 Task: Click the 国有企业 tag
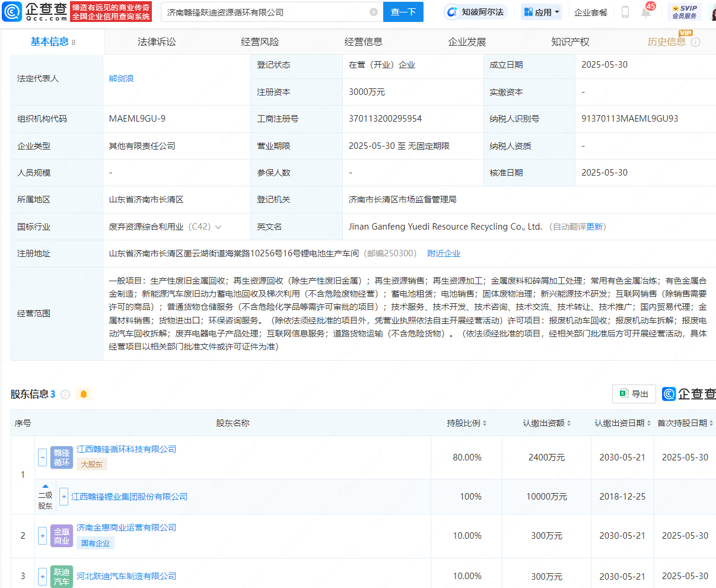click(x=96, y=543)
